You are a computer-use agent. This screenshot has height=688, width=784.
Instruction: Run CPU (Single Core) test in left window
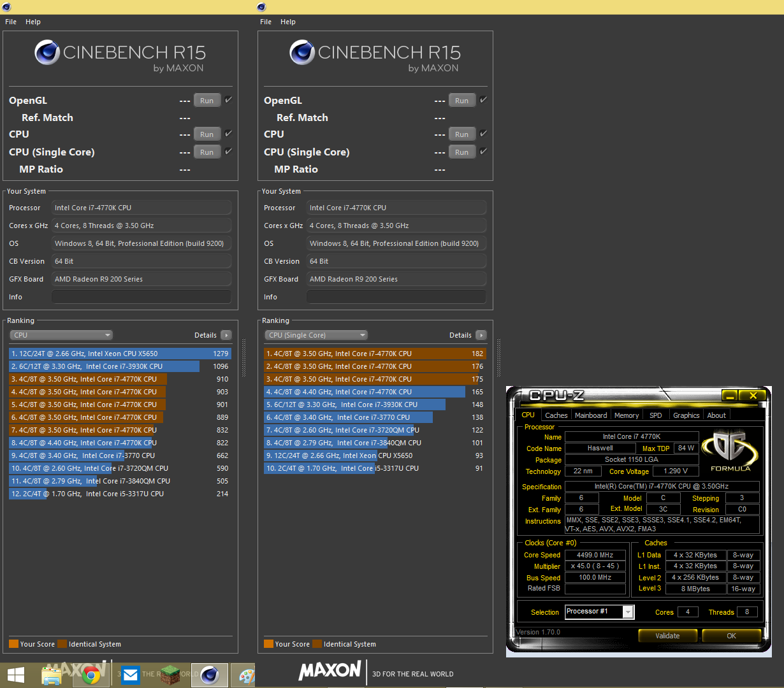pyautogui.click(x=207, y=152)
